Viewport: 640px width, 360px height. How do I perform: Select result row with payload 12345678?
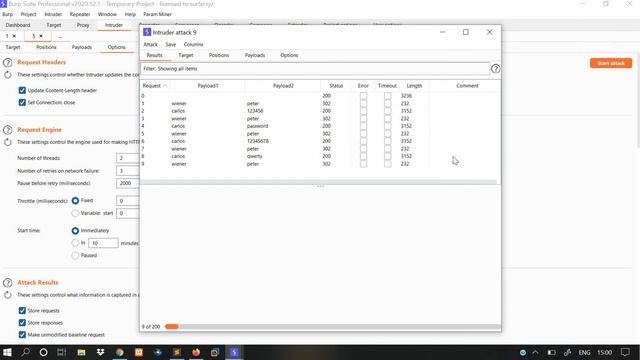[x=320, y=141]
